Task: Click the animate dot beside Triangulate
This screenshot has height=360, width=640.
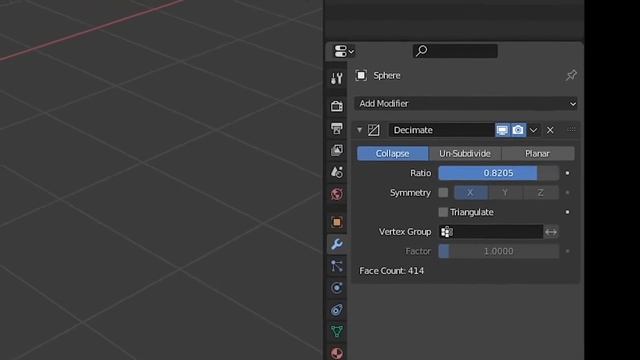Action: [x=567, y=212]
